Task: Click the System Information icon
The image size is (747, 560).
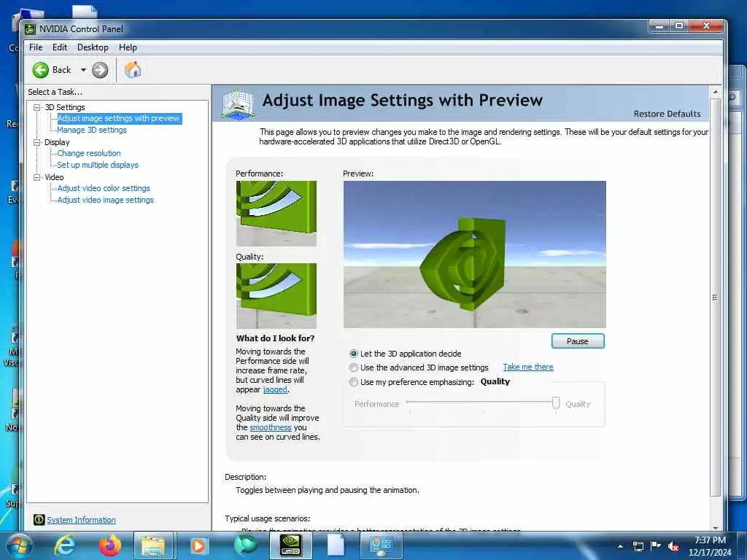Action: (x=39, y=520)
